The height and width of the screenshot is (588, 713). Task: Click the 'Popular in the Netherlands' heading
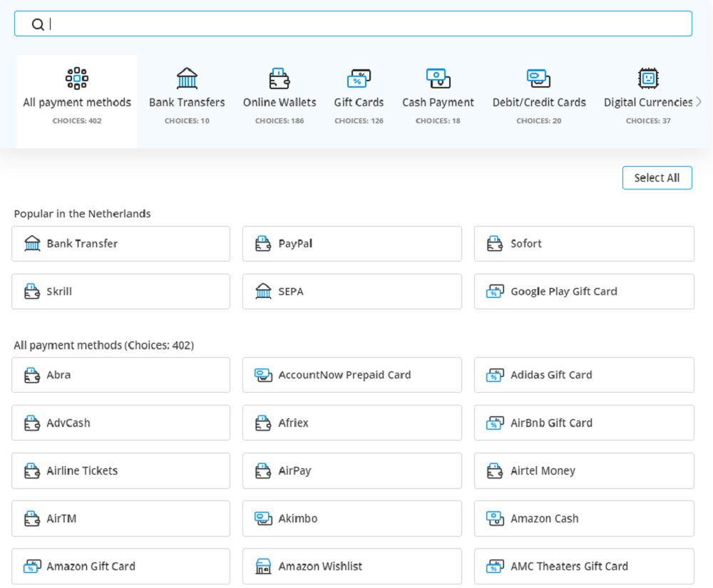pyautogui.click(x=82, y=214)
